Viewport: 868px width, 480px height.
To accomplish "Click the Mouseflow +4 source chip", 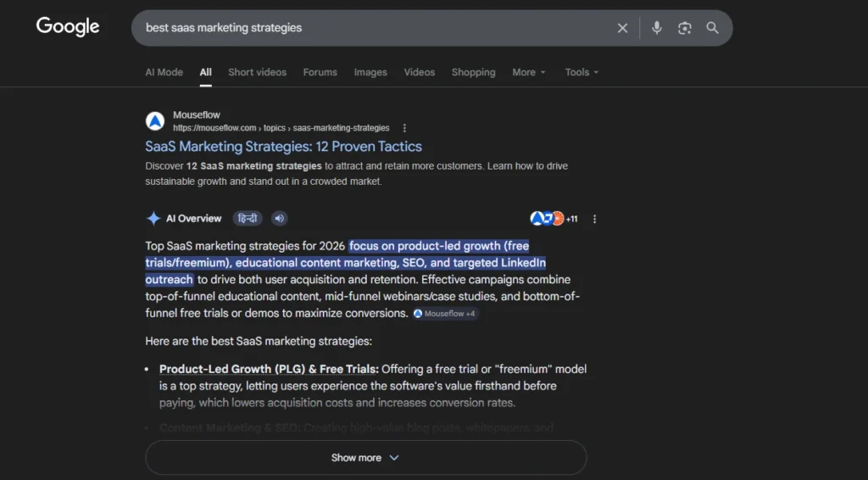I will (x=444, y=313).
